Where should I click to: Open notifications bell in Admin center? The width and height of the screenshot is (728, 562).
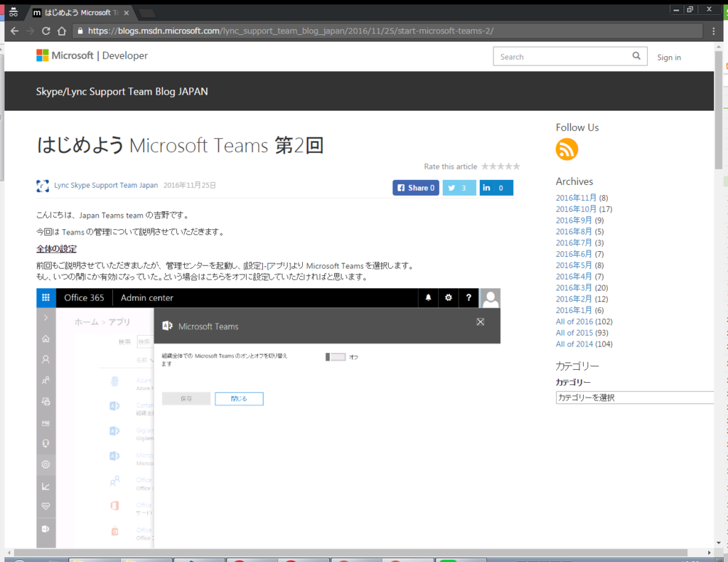click(428, 298)
